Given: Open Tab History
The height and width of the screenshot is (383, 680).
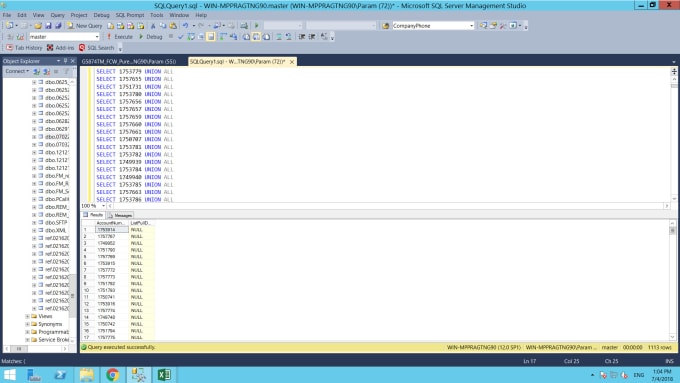Looking at the screenshot, I should (24, 48).
